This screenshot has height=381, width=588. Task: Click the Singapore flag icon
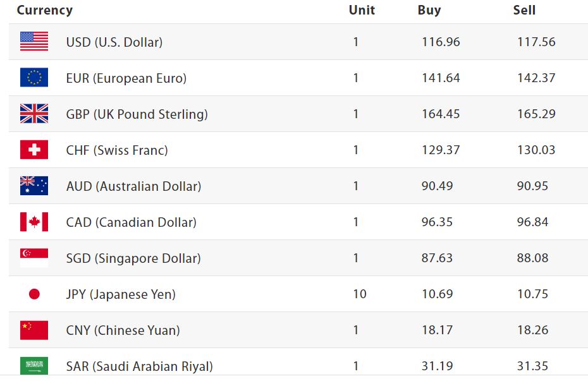[x=34, y=258]
